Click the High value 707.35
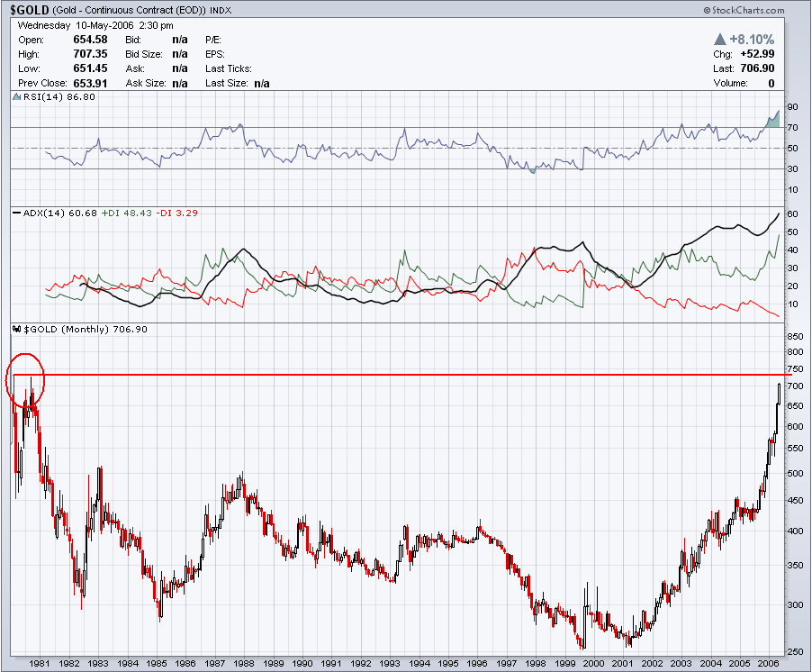 pos(90,54)
